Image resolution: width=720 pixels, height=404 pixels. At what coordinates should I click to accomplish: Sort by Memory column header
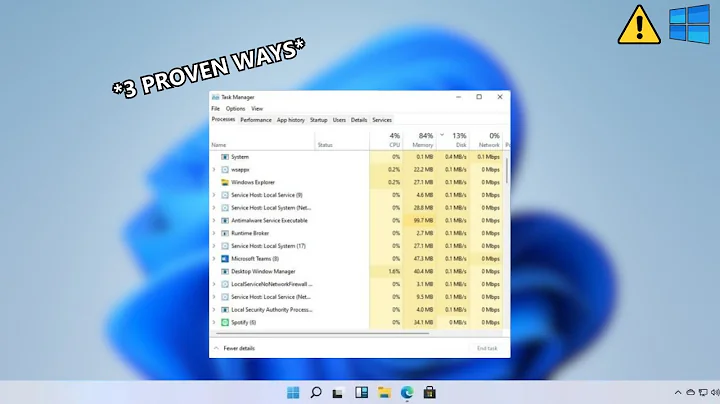point(420,140)
